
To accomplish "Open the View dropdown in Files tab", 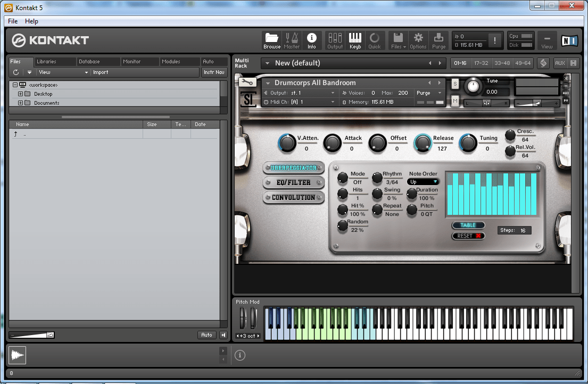I will point(63,72).
